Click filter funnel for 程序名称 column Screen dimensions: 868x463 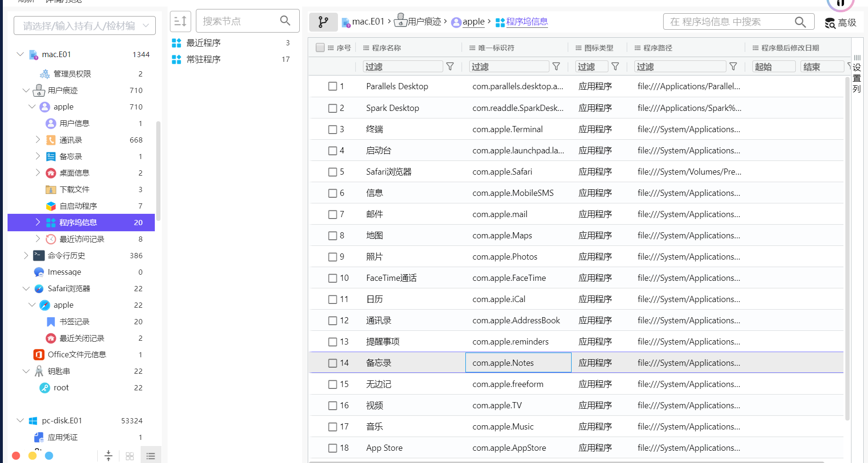pyautogui.click(x=450, y=67)
